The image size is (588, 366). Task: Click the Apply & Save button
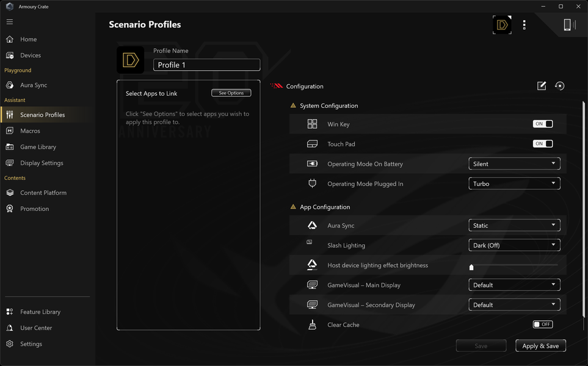(540, 346)
